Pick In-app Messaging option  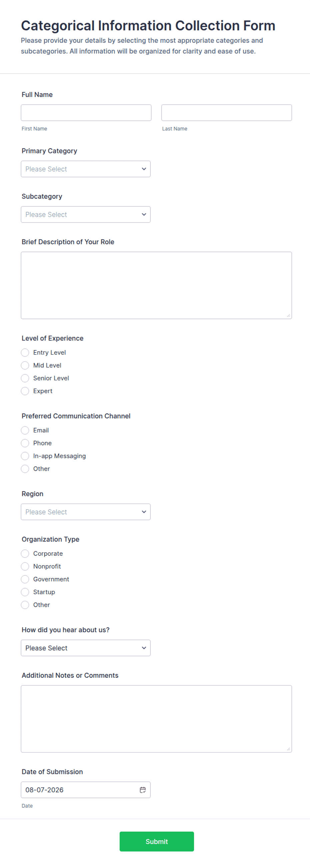(x=25, y=456)
